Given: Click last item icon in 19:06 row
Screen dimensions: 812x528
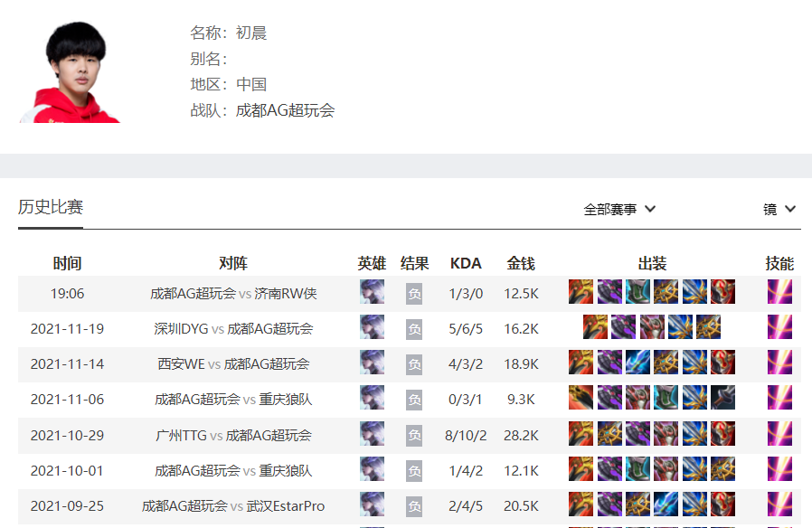Looking at the screenshot, I should [x=722, y=291].
